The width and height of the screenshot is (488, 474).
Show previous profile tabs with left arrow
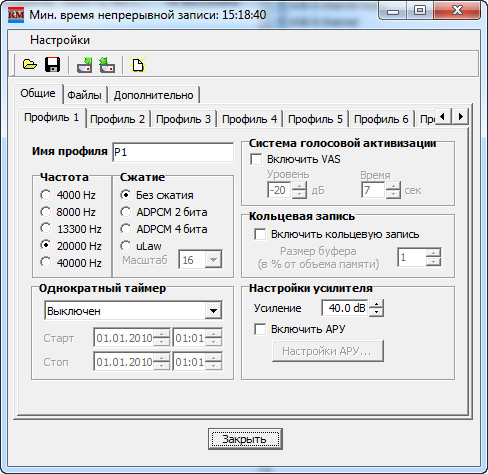pyautogui.click(x=443, y=117)
